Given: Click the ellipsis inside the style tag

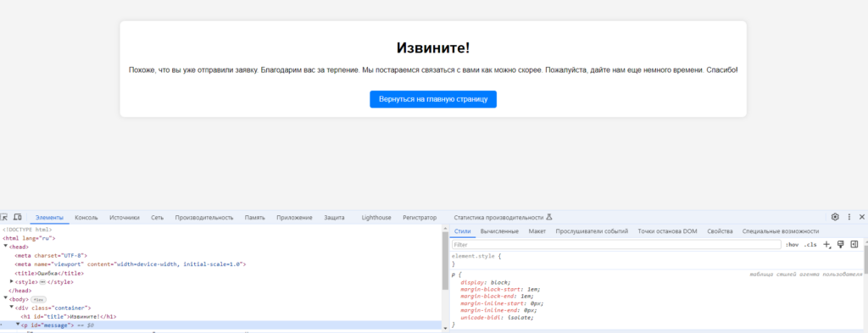Looking at the screenshot, I should point(42,282).
